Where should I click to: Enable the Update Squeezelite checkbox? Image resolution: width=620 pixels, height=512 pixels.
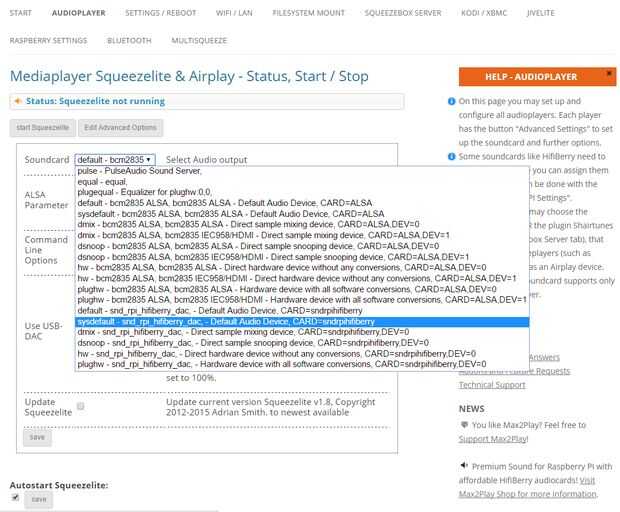81,406
